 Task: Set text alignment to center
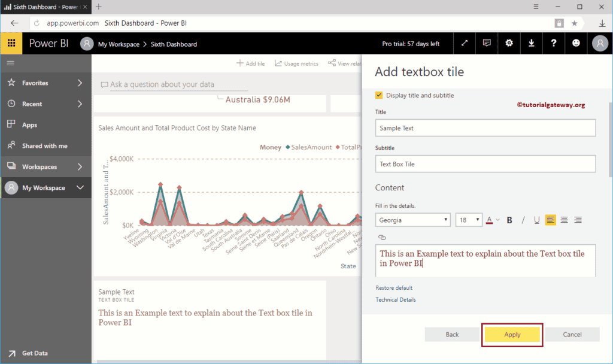pos(563,220)
